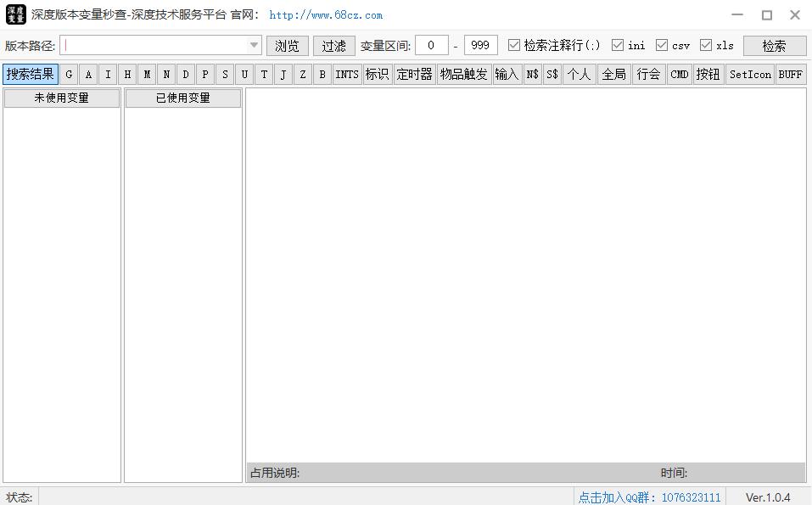Switch to the 搜索结果 tab
Viewport: 812px width, 505px height.
pos(31,74)
